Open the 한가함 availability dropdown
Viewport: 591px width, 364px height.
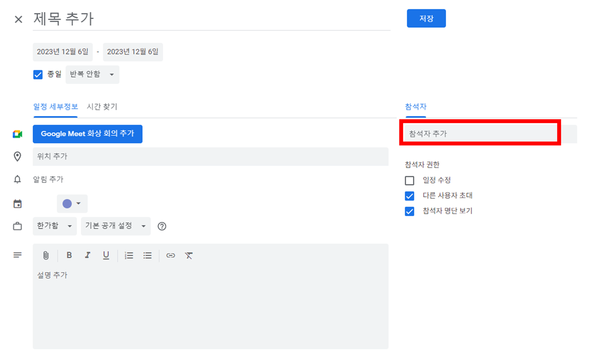coord(54,226)
